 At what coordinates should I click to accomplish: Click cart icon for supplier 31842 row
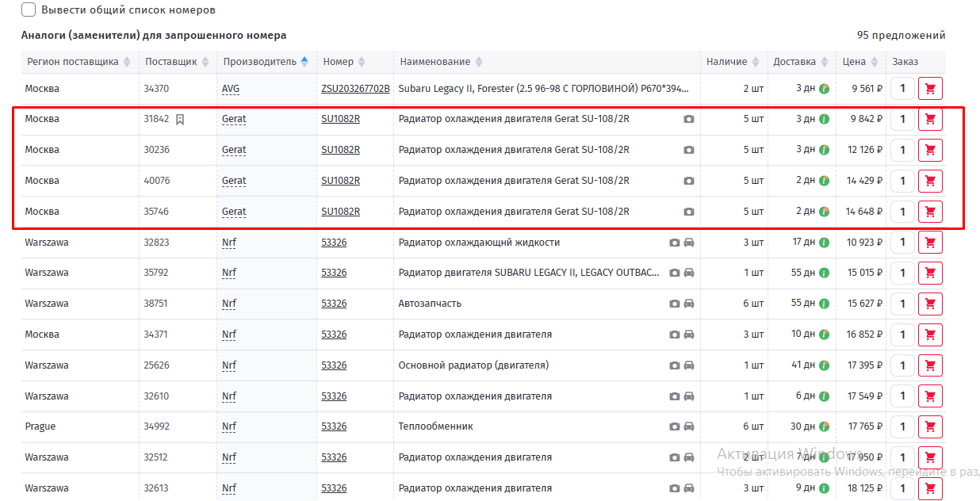[930, 120]
